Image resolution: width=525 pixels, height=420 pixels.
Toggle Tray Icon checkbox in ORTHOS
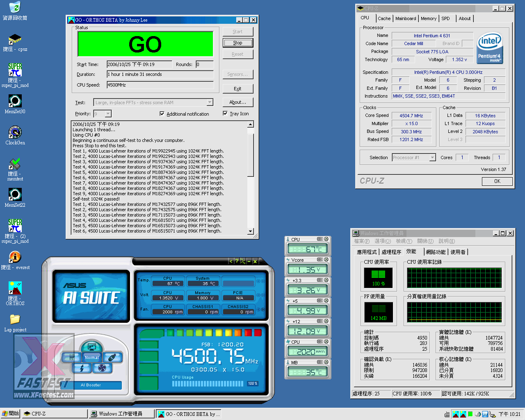(x=225, y=113)
